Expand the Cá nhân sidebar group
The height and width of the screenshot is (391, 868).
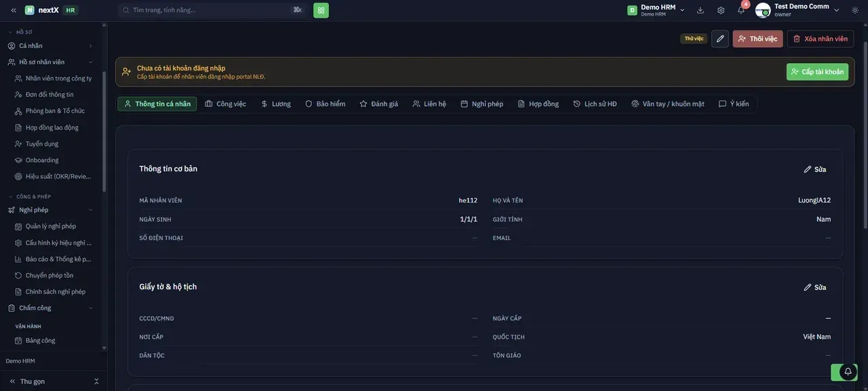50,45
